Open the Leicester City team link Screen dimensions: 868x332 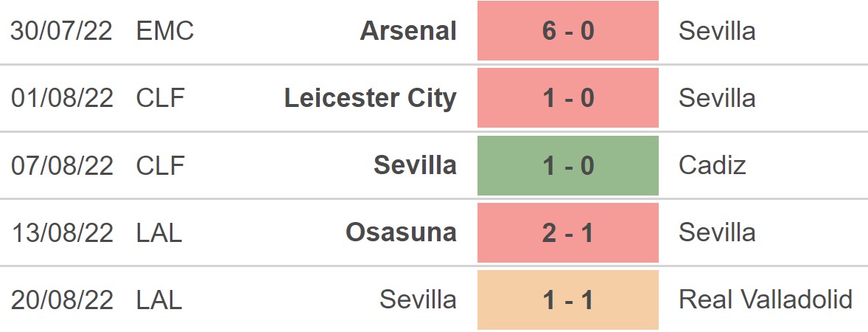tap(370, 98)
